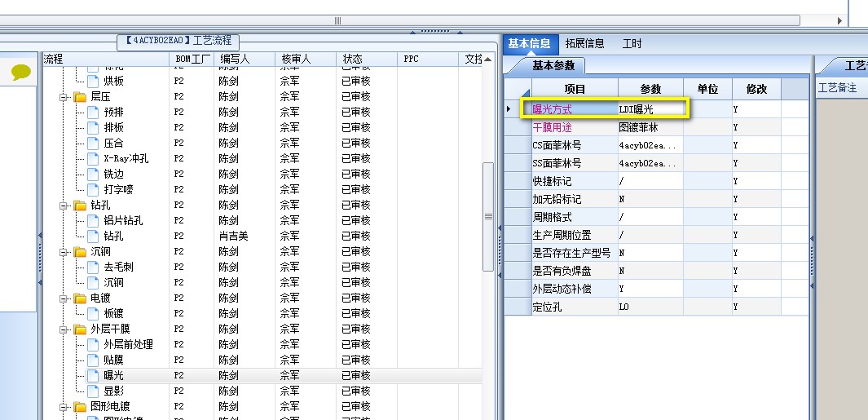Click the 【4ACYB02EA0】工艺流程 tab
Screen dimensions: 868x420
pos(178,41)
